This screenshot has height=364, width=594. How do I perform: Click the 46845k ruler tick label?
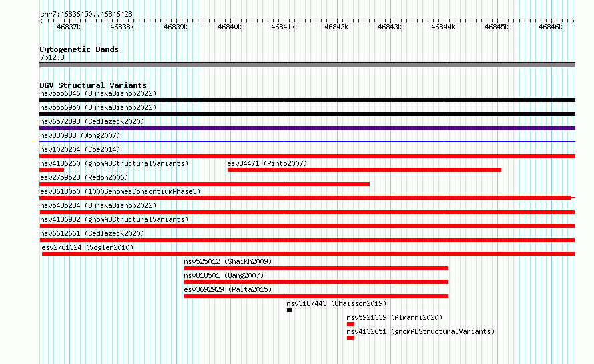(497, 27)
